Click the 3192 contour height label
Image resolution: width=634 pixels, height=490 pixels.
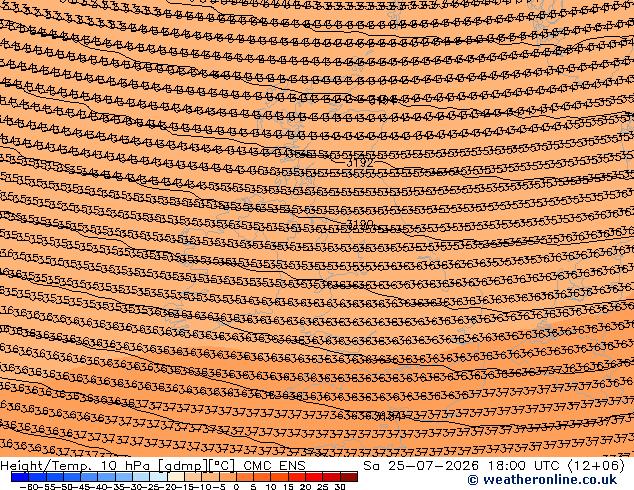coord(360,163)
